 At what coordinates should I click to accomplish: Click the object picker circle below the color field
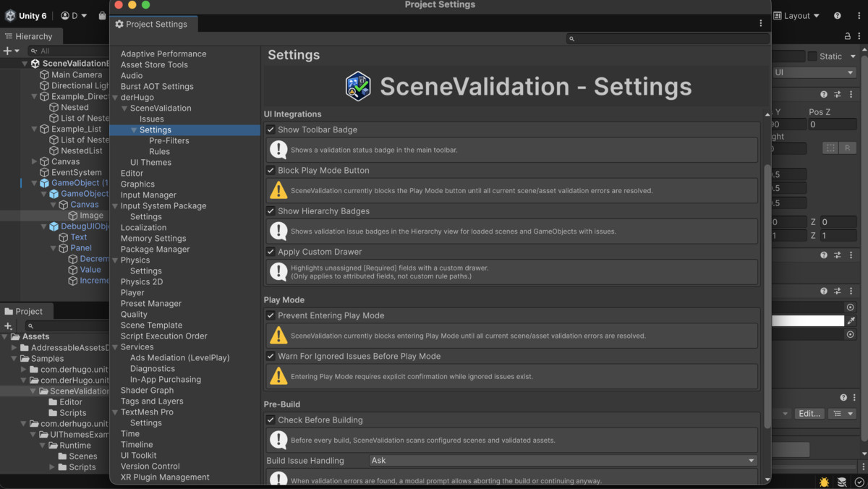[x=850, y=334]
